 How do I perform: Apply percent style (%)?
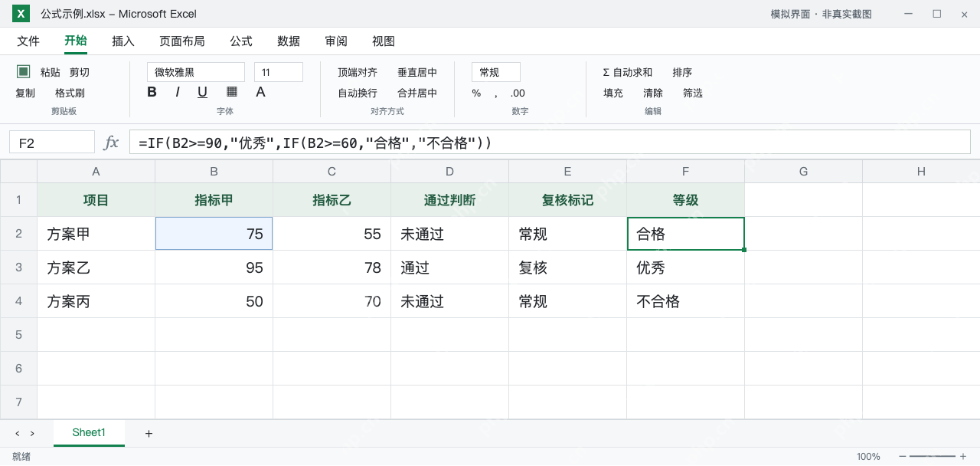(476, 94)
